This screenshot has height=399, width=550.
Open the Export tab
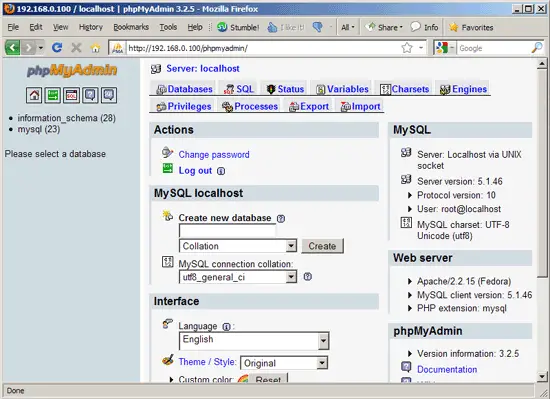pyautogui.click(x=309, y=106)
